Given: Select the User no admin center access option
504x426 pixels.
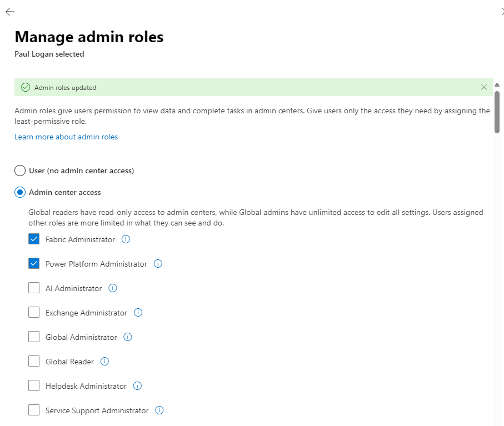Looking at the screenshot, I should point(20,171).
